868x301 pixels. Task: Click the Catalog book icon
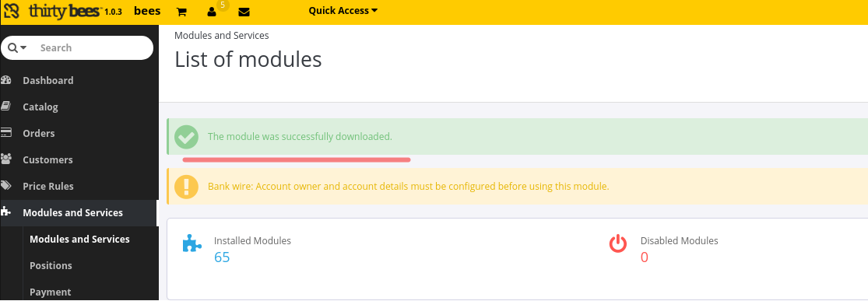(6, 107)
